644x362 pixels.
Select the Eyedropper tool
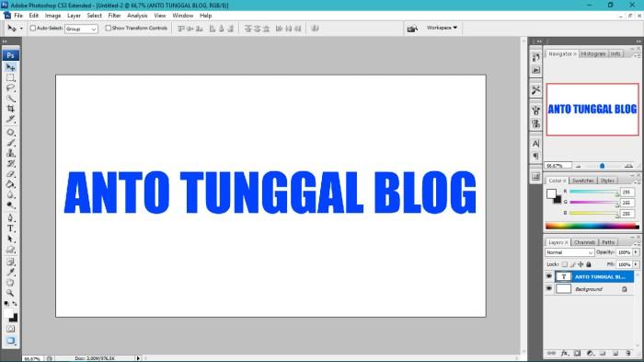coord(11,273)
